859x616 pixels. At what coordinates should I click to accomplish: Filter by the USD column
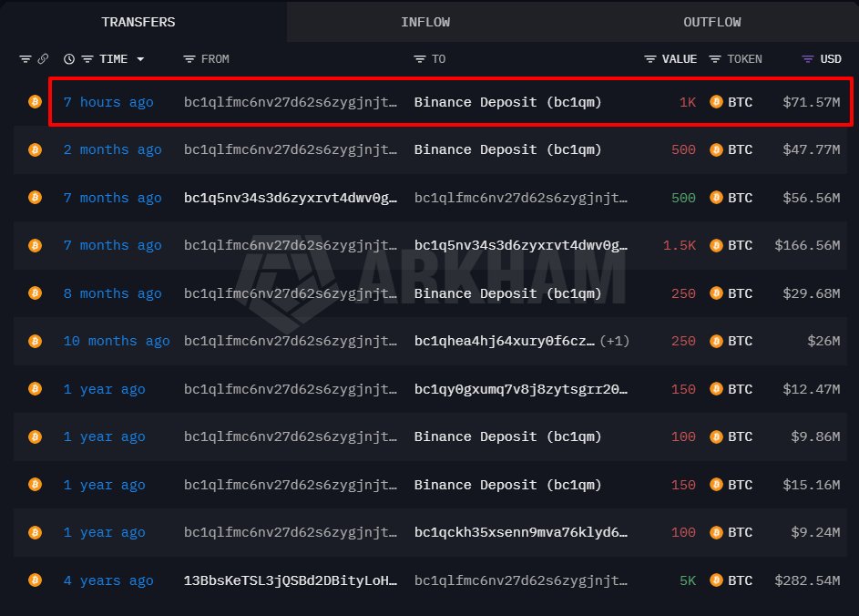831,58
